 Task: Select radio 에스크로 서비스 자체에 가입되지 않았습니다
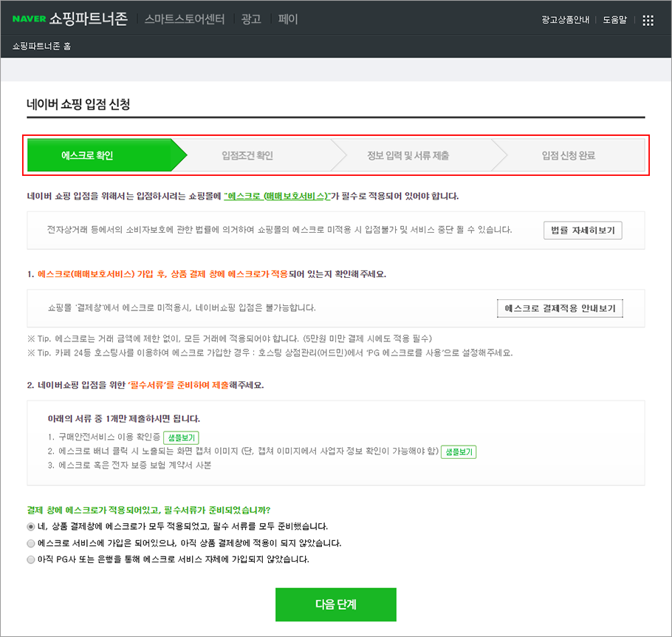[x=31, y=559]
